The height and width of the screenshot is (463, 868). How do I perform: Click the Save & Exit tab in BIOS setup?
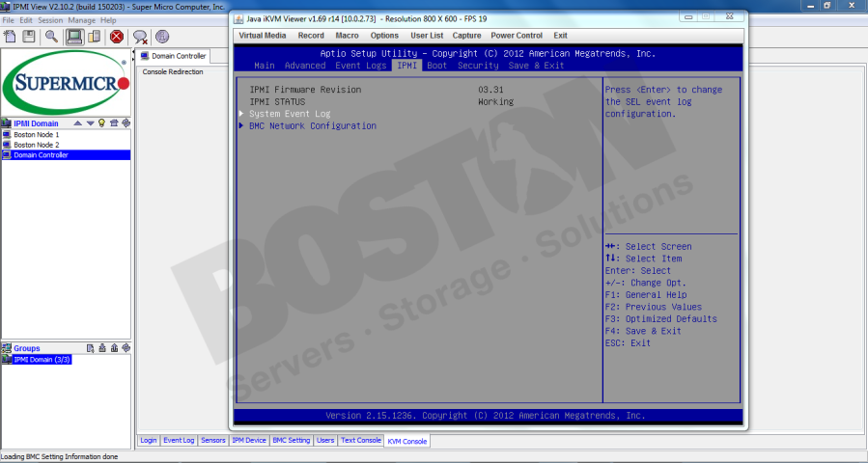536,66
